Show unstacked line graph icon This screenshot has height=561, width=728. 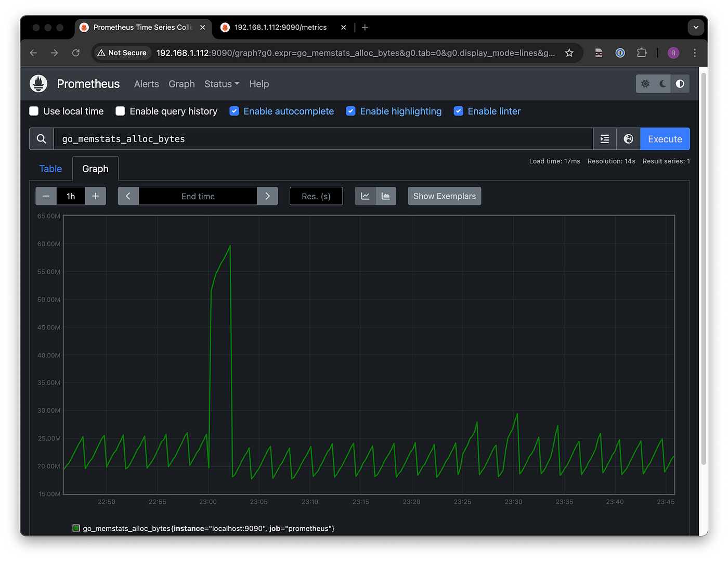coord(365,196)
